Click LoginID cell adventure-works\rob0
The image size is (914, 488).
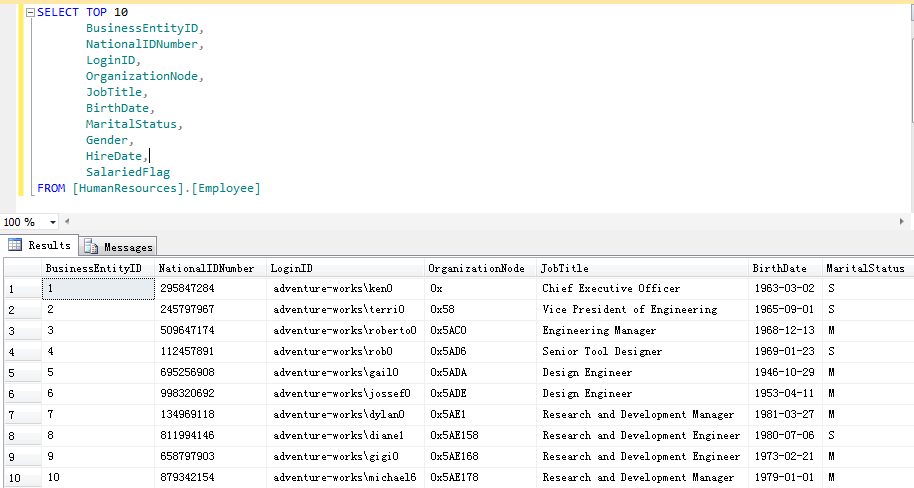(346, 352)
